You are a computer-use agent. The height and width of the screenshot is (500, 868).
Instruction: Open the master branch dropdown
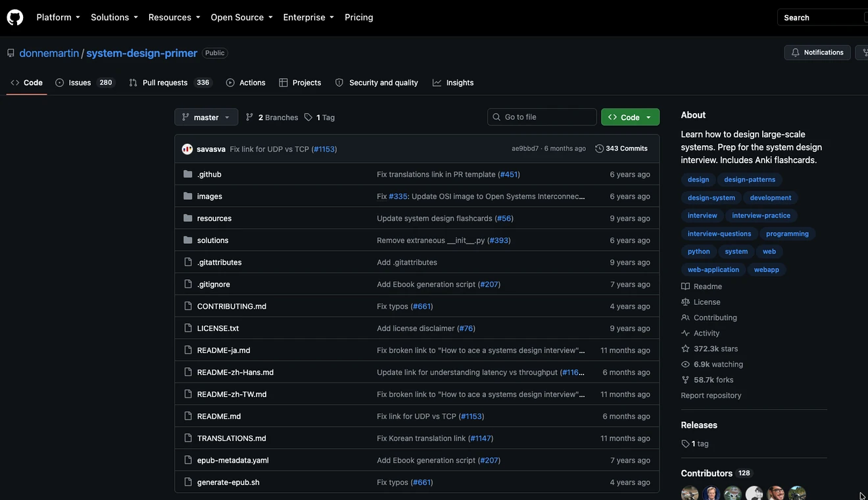[206, 117]
